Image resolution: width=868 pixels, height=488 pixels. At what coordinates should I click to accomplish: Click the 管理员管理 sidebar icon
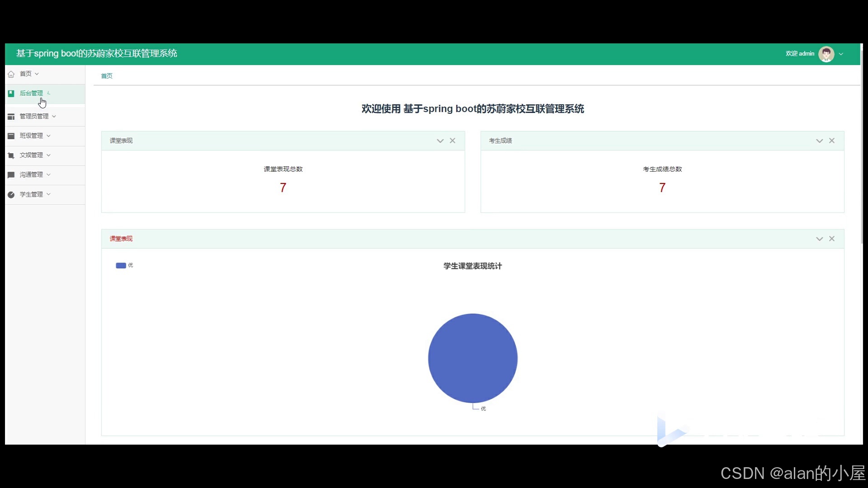[x=11, y=117]
